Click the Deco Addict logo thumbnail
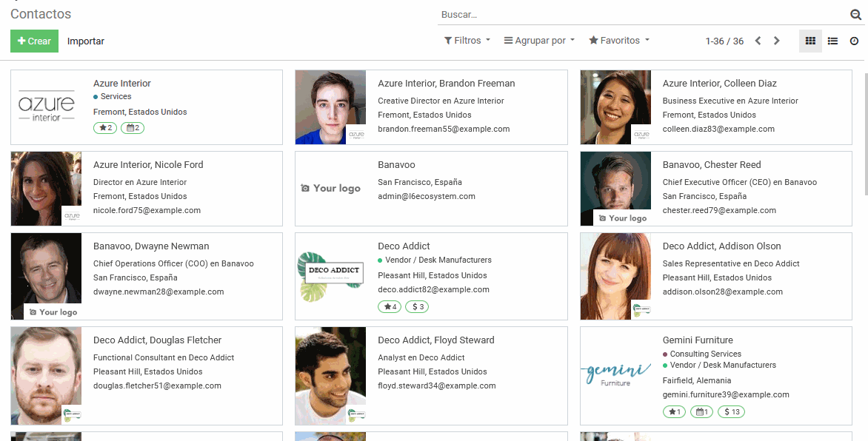The image size is (868, 441). coord(330,276)
